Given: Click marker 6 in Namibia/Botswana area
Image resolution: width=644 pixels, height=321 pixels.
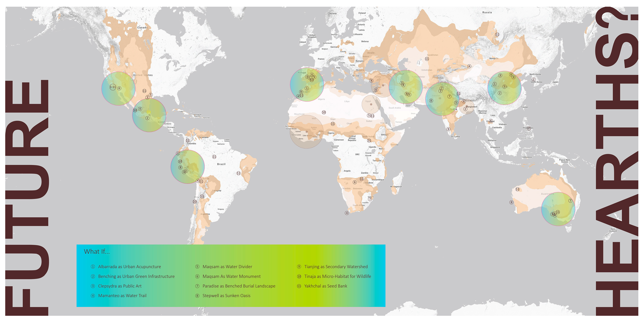Looking at the screenshot, I should click(355, 182).
